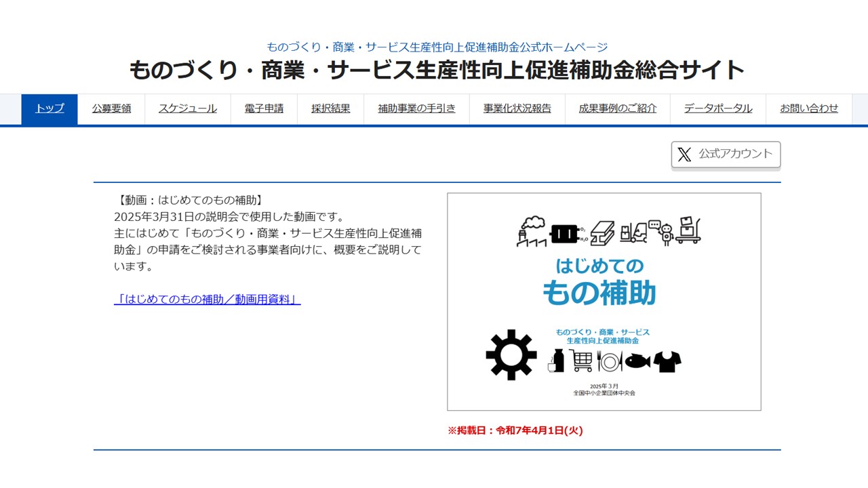The height and width of the screenshot is (488, 868).
Task: Click the red ※掲載日：令和7年4月1日(火) text
Action: (515, 430)
